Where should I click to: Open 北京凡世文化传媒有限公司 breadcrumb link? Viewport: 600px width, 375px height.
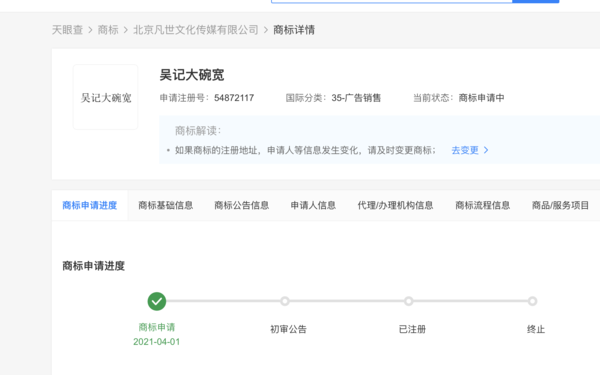tap(196, 30)
